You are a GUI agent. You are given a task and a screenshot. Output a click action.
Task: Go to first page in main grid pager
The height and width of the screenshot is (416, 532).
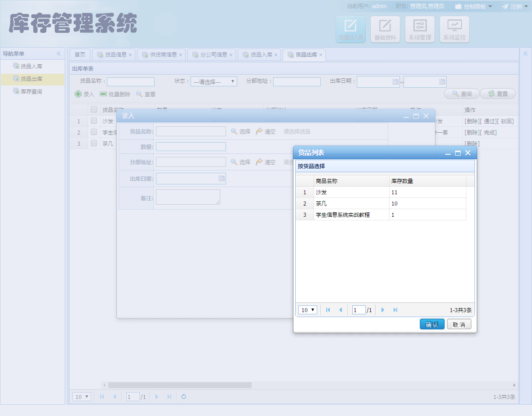(102, 396)
